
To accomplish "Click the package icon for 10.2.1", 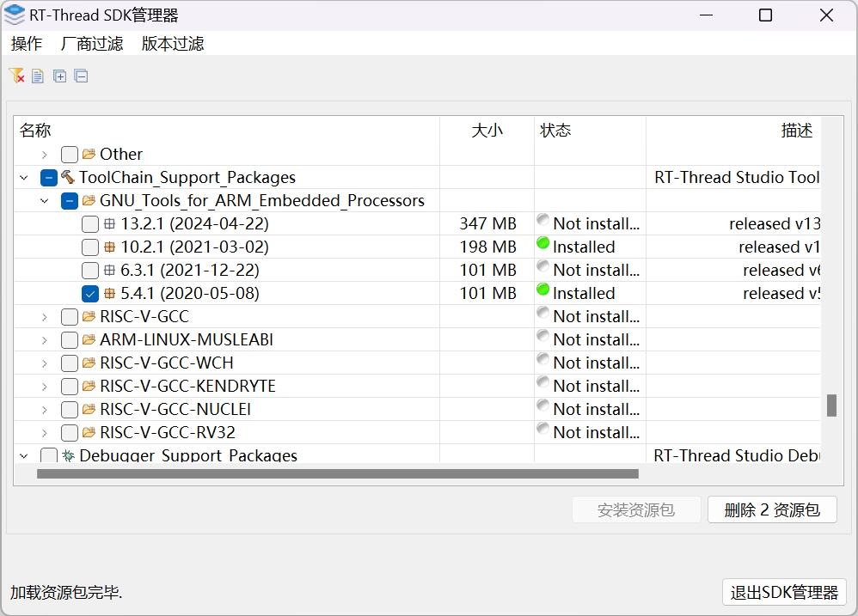I will pyautogui.click(x=109, y=247).
